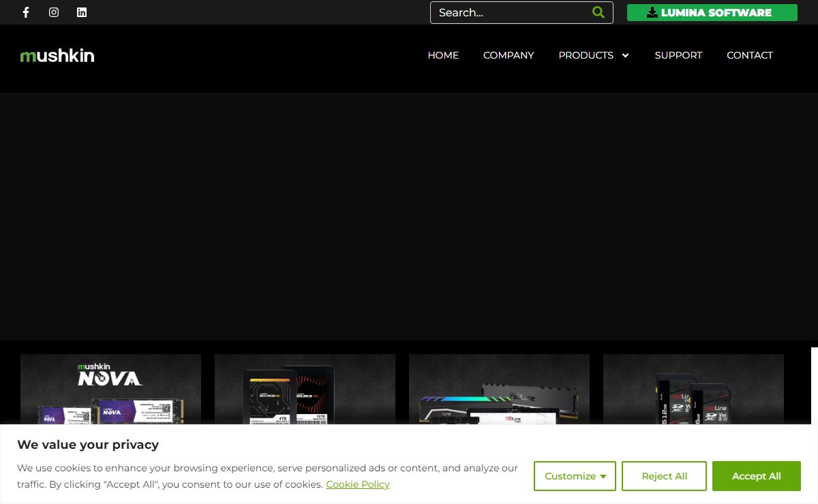818x504 pixels.
Task: Open the Redline SD cards product card
Action: coord(693,390)
